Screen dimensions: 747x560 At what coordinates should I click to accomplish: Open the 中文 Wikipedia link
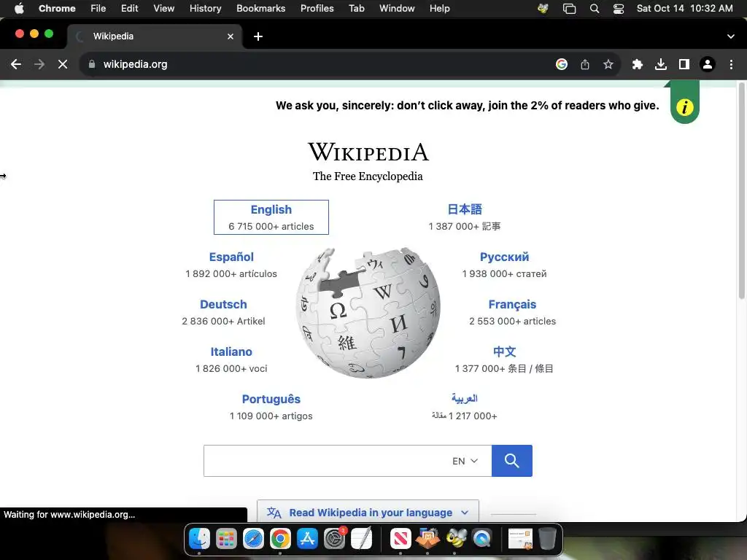[x=505, y=351]
